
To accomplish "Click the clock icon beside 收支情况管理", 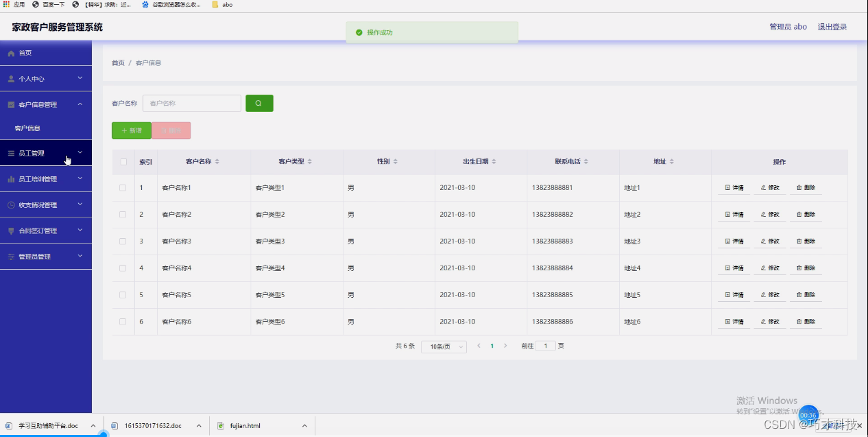I will pos(11,205).
